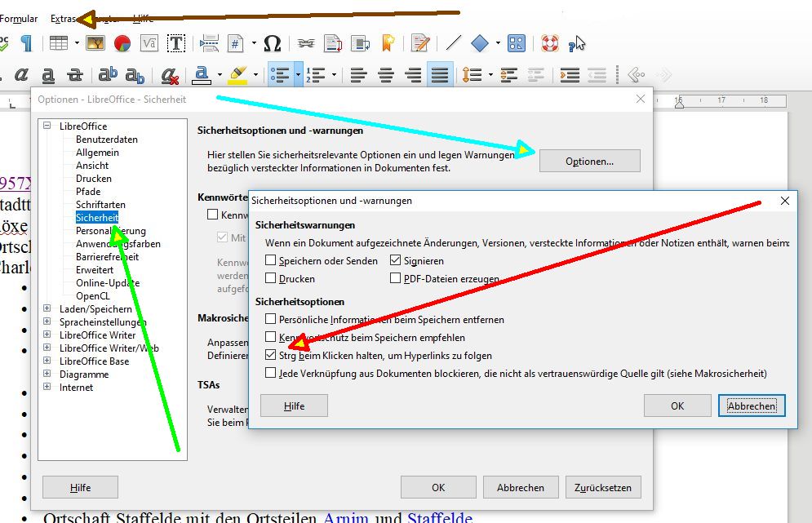Open LibreOffice Help via lifebuoy icon
Viewport: 812px width, 523px height.
[549, 43]
